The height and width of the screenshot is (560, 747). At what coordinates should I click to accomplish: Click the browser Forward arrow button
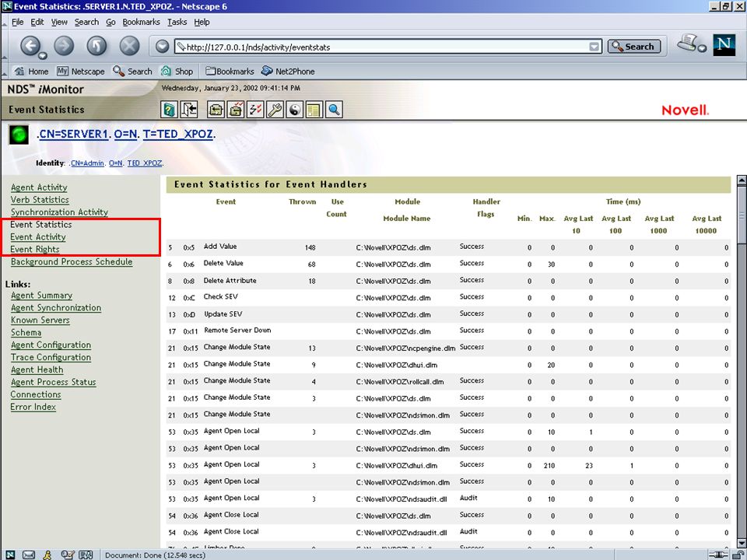pos(64,46)
